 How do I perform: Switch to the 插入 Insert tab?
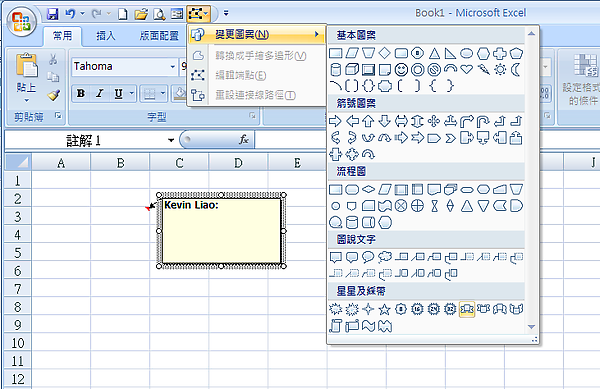click(x=106, y=36)
